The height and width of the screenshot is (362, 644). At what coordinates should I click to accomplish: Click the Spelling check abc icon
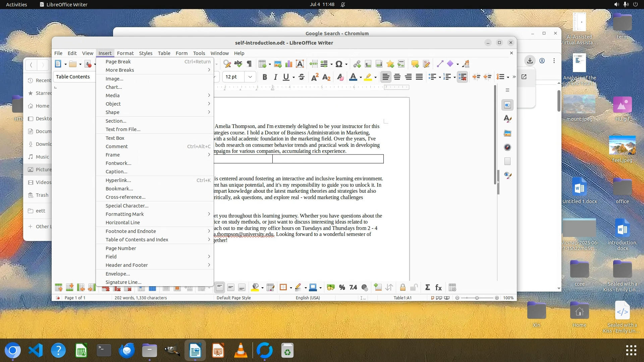pyautogui.click(x=238, y=64)
